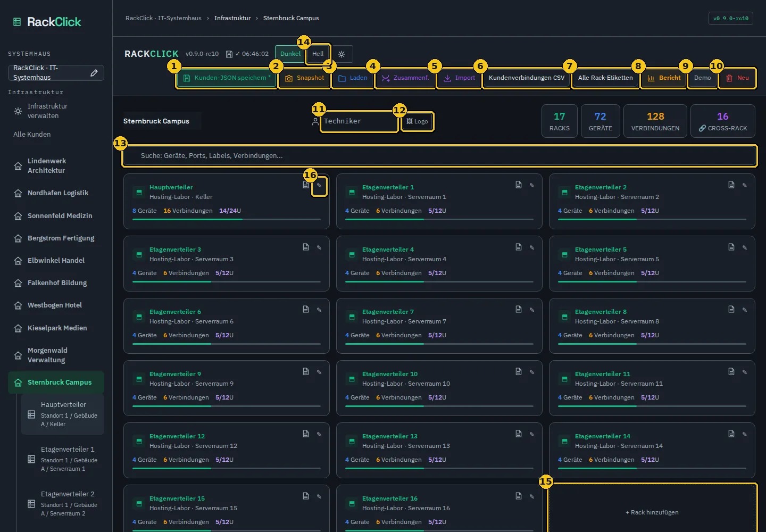Image resolution: width=766 pixels, height=532 pixels.
Task: Export Kundenverbindungen CSV
Action: [x=527, y=78]
